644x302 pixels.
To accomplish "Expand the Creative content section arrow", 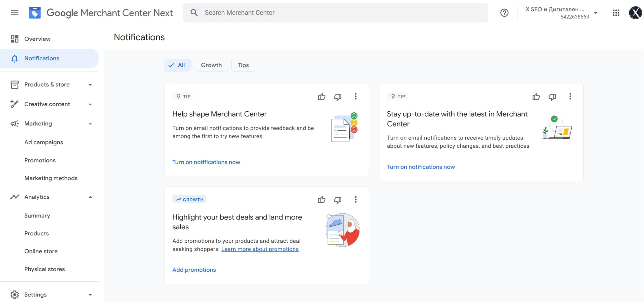I will point(90,104).
